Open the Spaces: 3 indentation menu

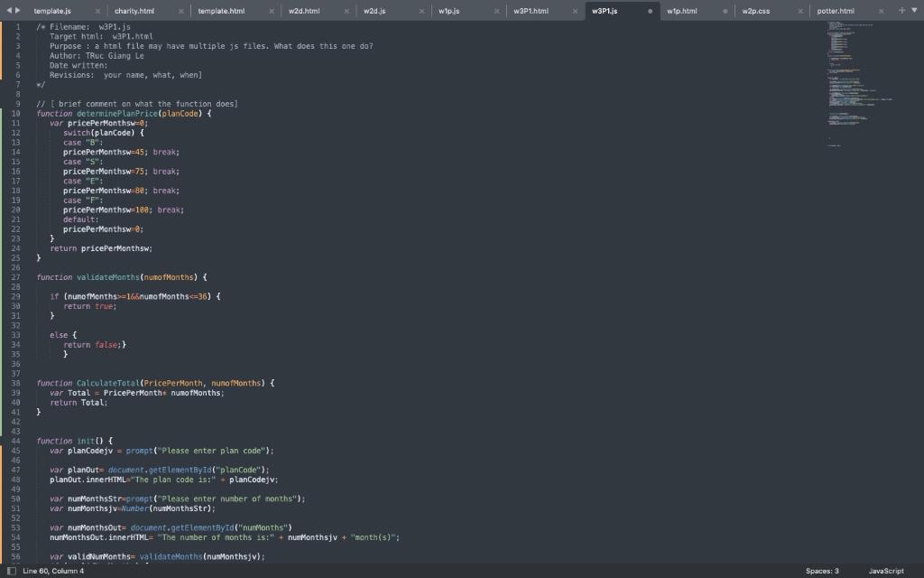[822, 571]
